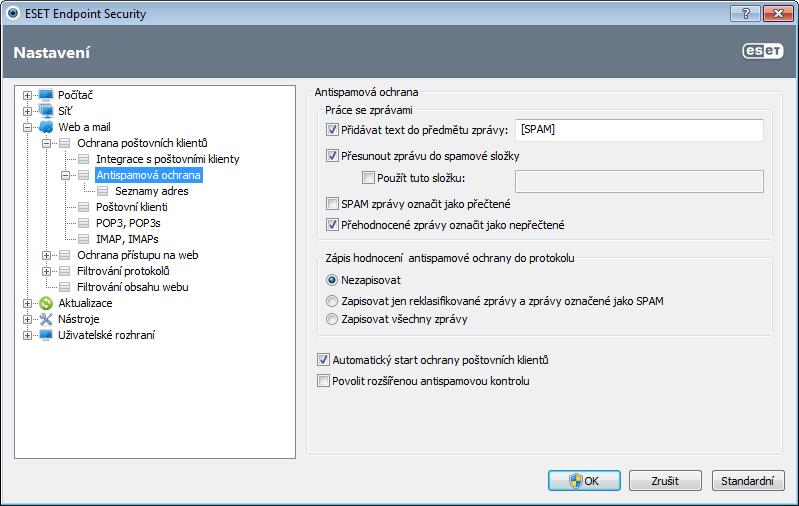Select the Nástroje tree label

(78, 319)
